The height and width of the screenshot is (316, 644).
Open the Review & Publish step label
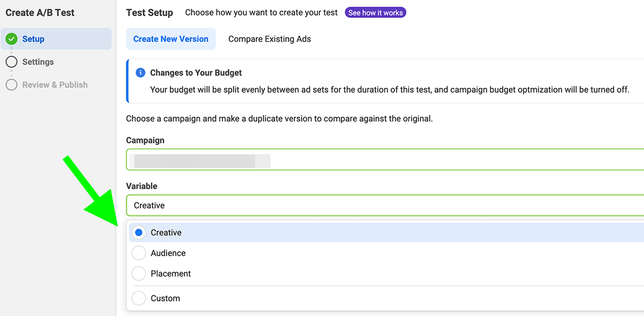(x=55, y=85)
